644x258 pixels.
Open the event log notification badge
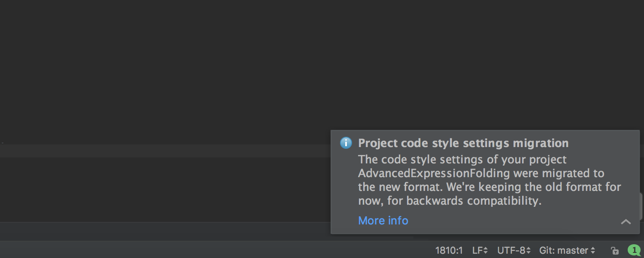click(634, 250)
